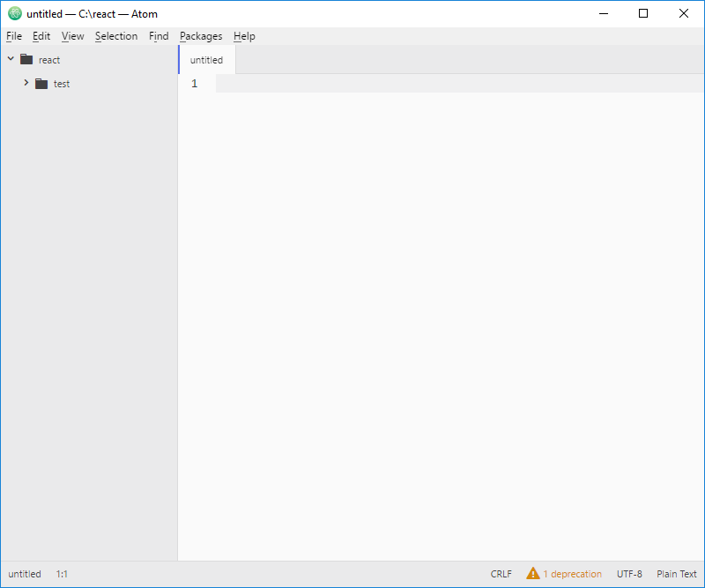Click the 1:1 cursor position indicator
This screenshot has width=705, height=588.
tap(62, 574)
